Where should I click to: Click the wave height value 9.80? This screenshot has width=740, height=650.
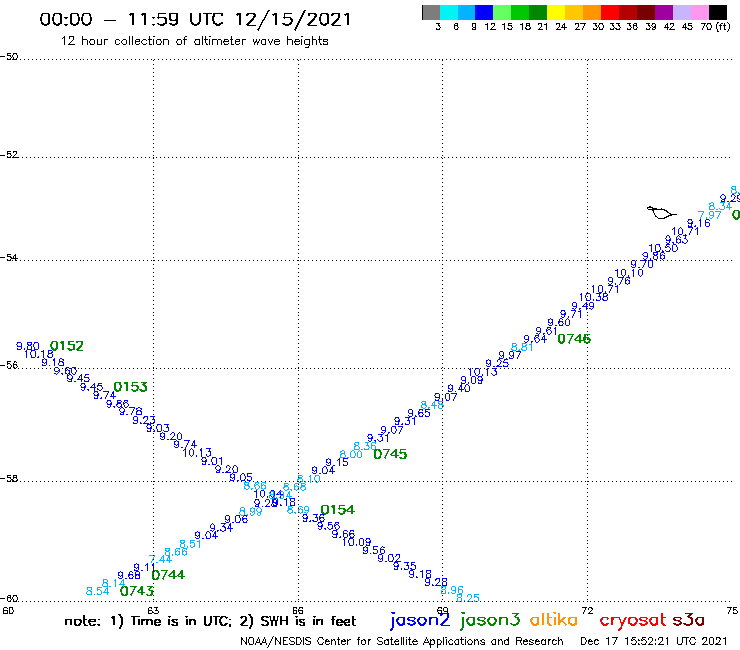[x=27, y=346]
